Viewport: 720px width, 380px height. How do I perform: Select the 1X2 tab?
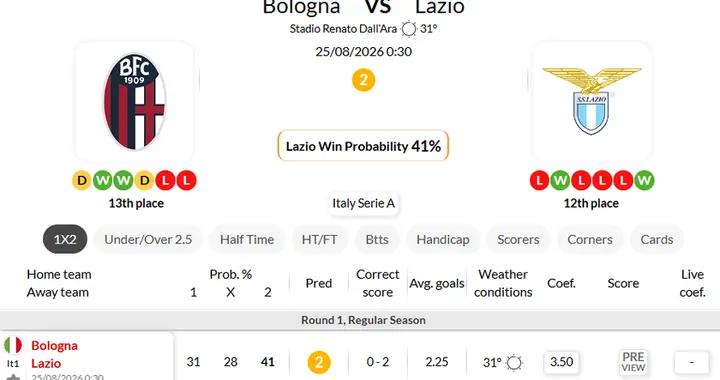(65, 239)
